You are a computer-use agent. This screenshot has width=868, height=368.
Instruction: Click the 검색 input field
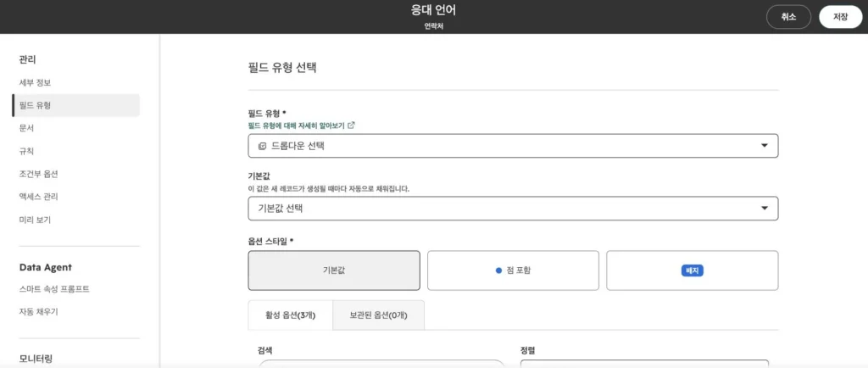coord(382,364)
